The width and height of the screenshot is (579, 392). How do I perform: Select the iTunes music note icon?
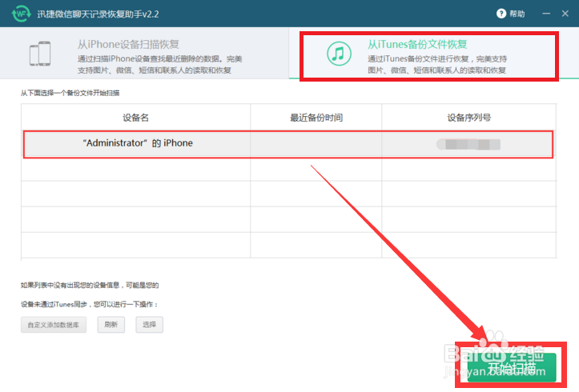click(x=339, y=54)
